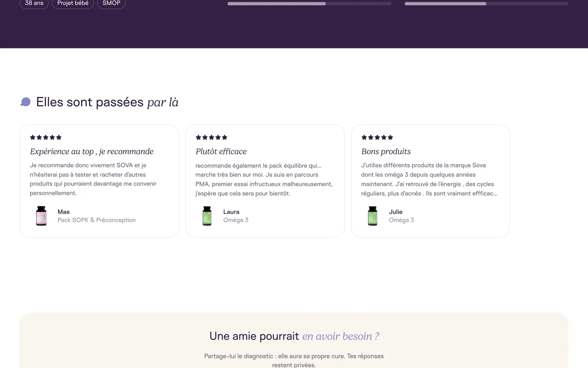The image size is (588, 368).
Task: Expand Julie's truncated review text
Action: pos(429,179)
